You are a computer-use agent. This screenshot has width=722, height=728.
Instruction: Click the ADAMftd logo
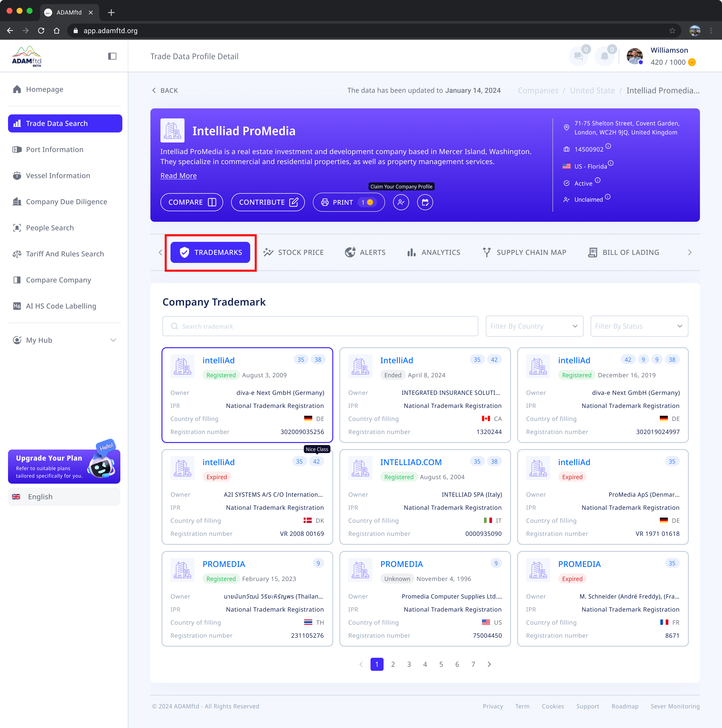(x=27, y=56)
